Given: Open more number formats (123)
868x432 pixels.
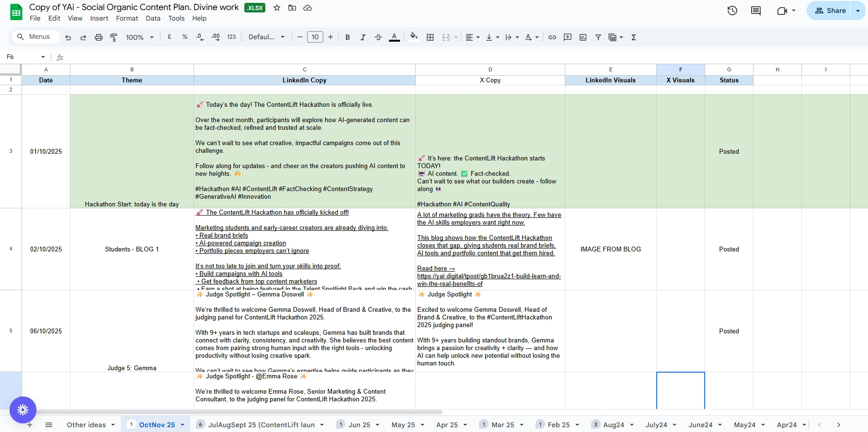Looking at the screenshot, I should (231, 37).
